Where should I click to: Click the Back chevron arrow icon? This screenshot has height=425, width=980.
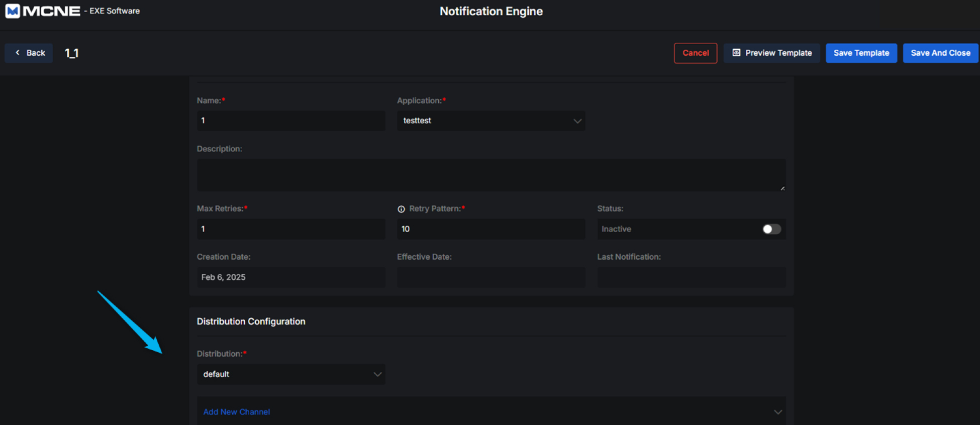pyautogui.click(x=18, y=53)
